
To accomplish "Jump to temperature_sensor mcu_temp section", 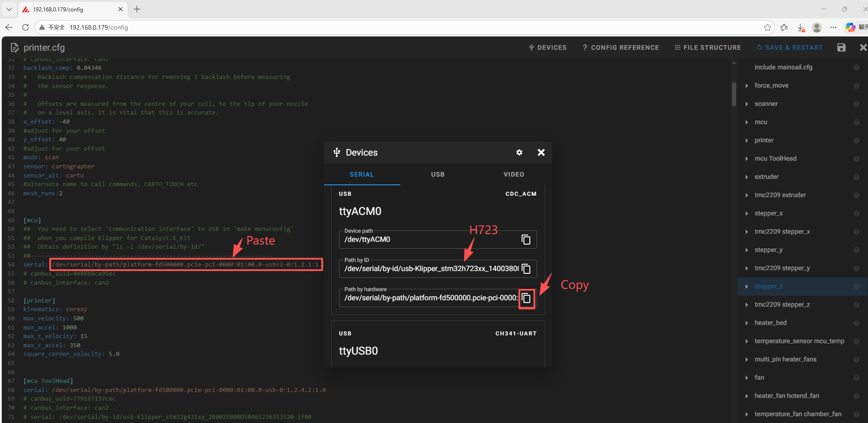I will click(x=799, y=341).
